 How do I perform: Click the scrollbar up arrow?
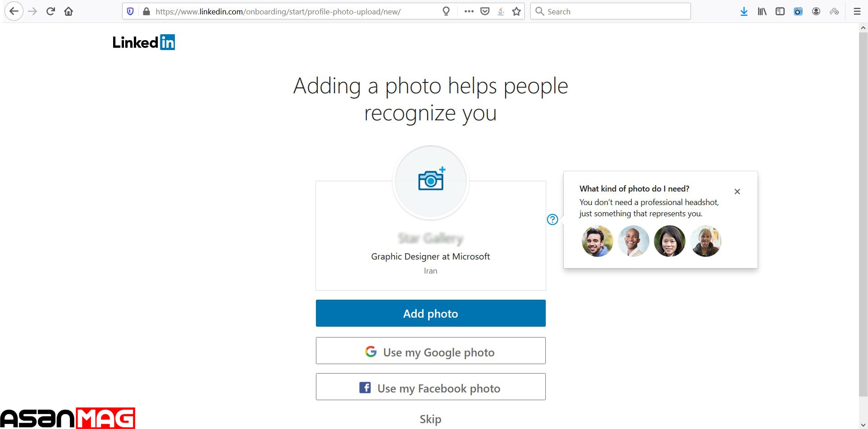(x=863, y=28)
